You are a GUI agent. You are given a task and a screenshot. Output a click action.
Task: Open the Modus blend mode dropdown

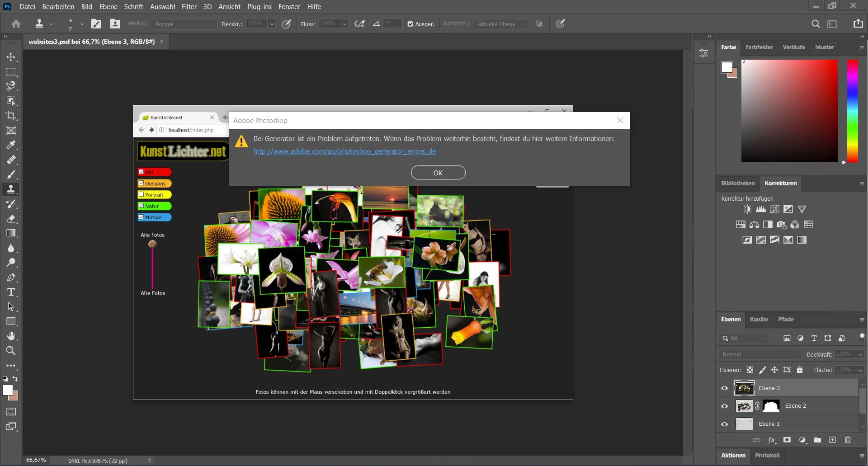tap(184, 24)
